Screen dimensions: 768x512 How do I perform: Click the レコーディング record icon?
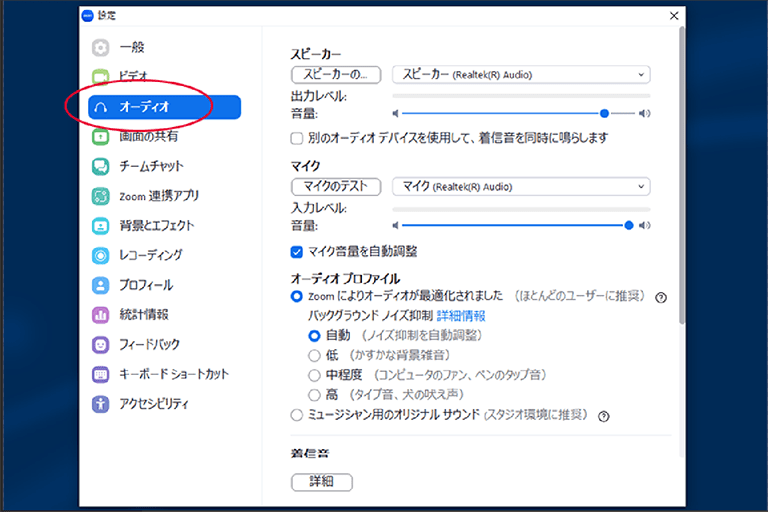(100, 255)
